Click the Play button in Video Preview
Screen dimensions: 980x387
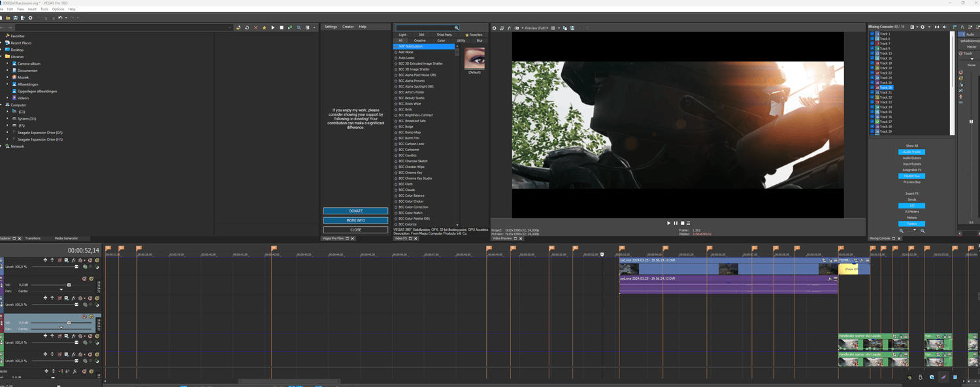click(668, 223)
